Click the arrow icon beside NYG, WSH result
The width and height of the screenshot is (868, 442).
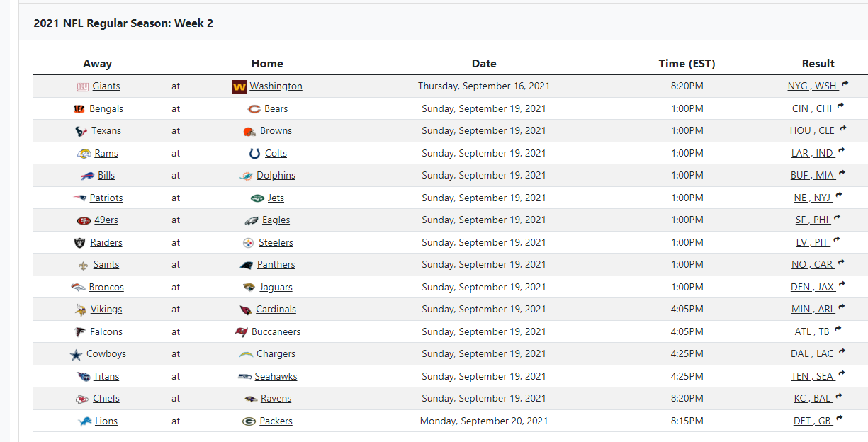(845, 85)
